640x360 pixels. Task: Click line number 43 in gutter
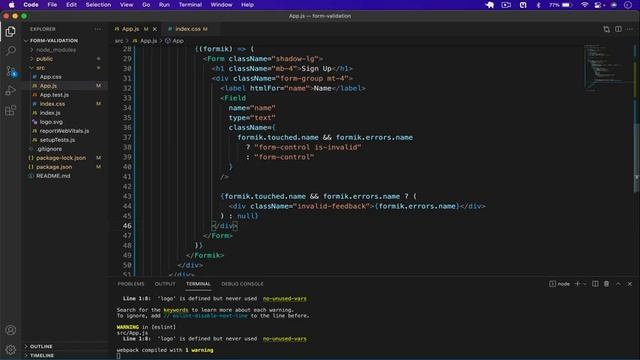click(x=127, y=196)
